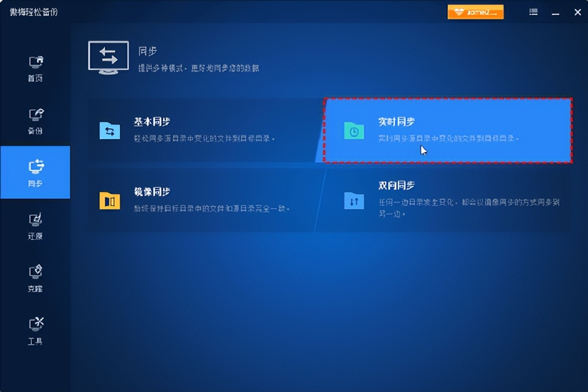Open 工具 (Tools) with its sidebar icon
The width and height of the screenshot is (588, 392).
(x=35, y=327)
